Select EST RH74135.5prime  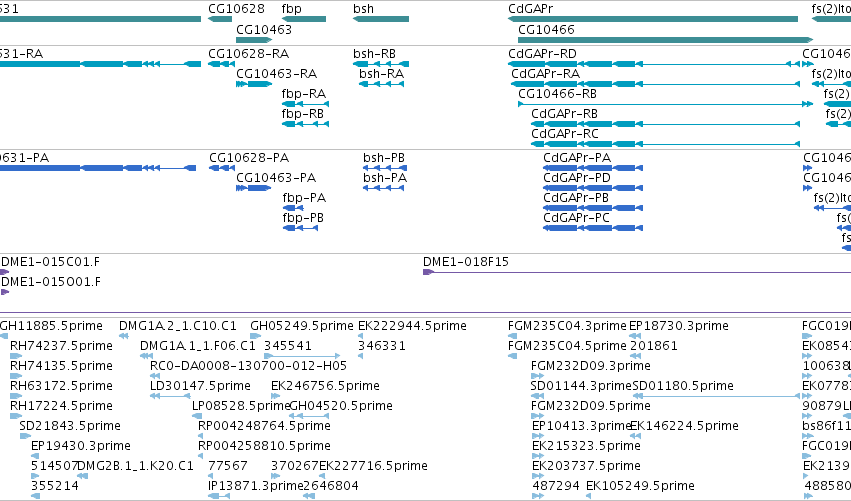coord(61,366)
